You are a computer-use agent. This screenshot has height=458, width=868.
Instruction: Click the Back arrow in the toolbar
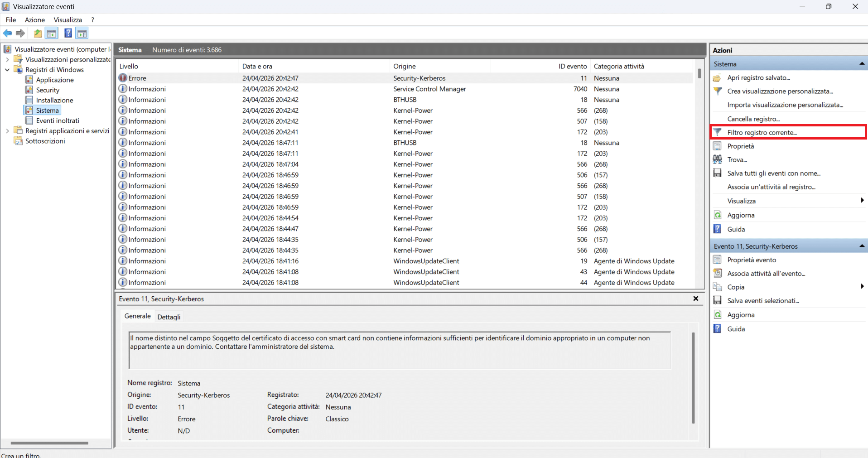pyautogui.click(x=7, y=33)
